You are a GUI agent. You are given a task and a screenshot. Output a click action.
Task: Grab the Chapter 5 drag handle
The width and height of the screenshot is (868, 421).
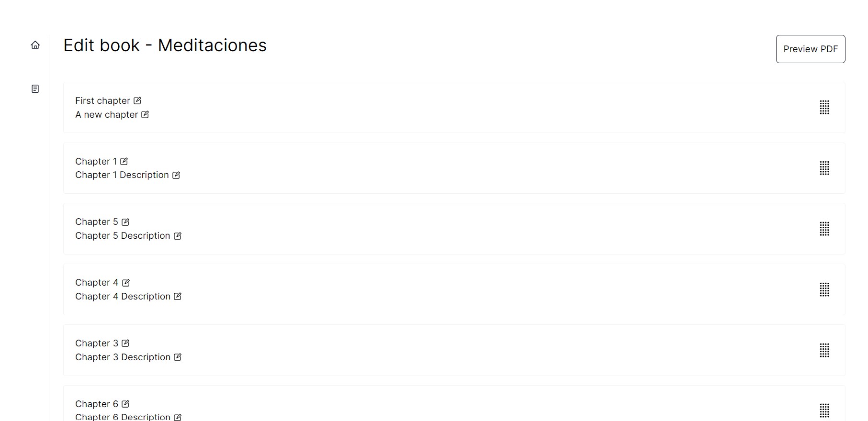point(824,229)
